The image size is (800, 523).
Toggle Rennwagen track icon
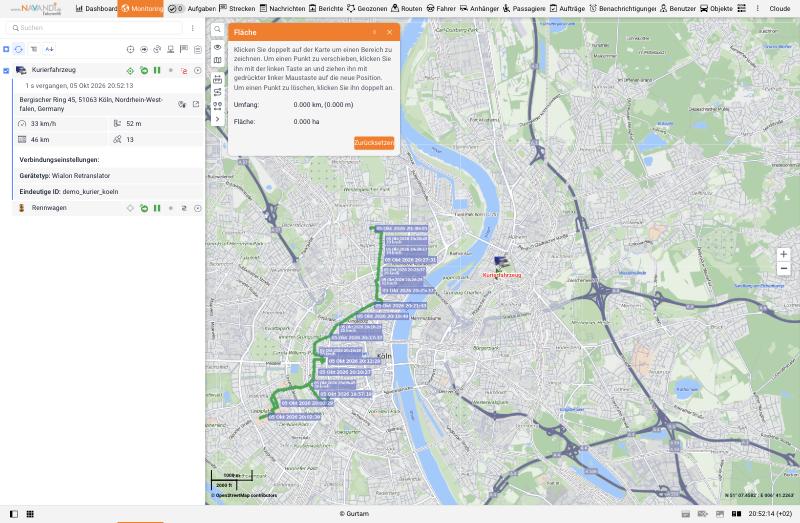click(x=184, y=208)
